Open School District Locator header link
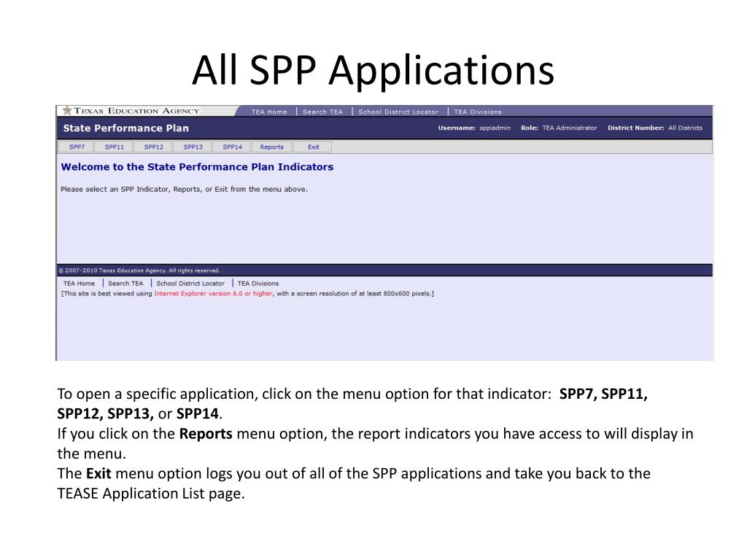Image resolution: width=747 pixels, height=560 pixels. [398, 112]
